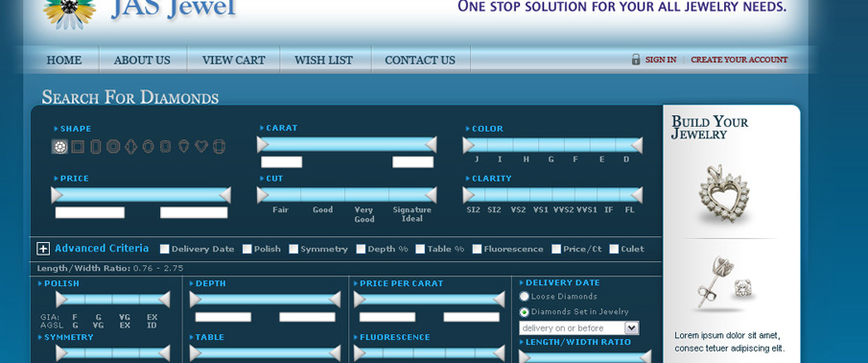Focus the Carat maximum input box
The width and height of the screenshot is (868, 363).
tap(413, 162)
